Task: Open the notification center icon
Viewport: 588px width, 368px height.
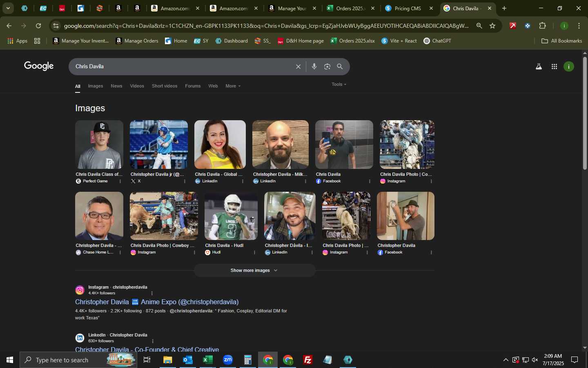Action: [575, 360]
